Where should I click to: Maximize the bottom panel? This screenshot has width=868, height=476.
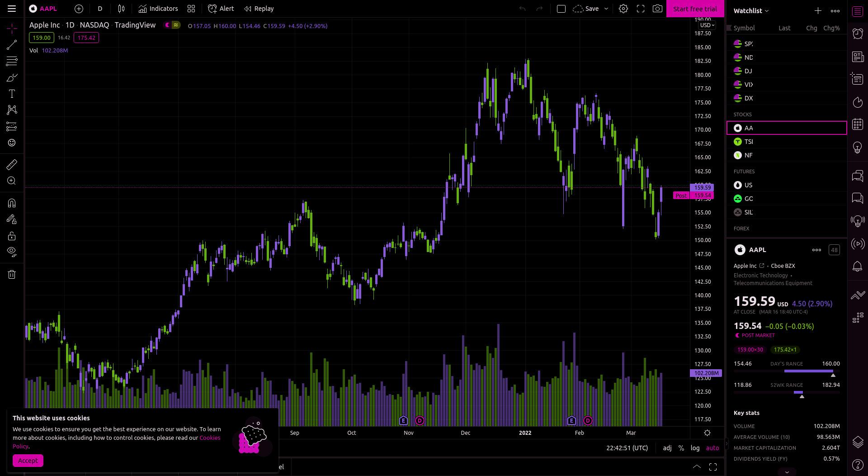click(713, 467)
